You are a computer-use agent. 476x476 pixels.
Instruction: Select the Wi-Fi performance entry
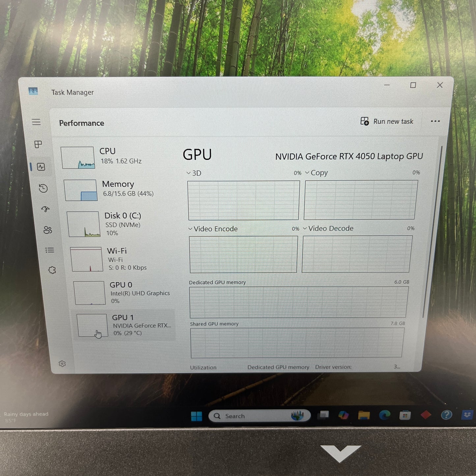[122, 259]
